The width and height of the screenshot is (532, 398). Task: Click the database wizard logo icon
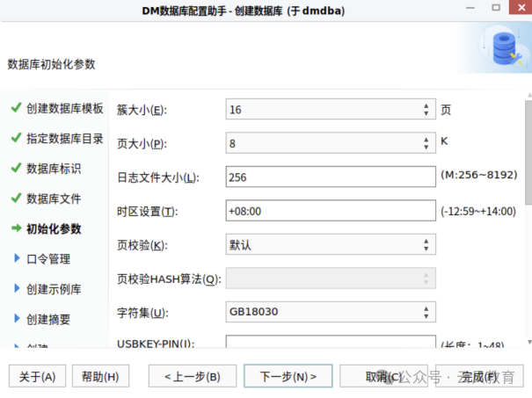(506, 48)
